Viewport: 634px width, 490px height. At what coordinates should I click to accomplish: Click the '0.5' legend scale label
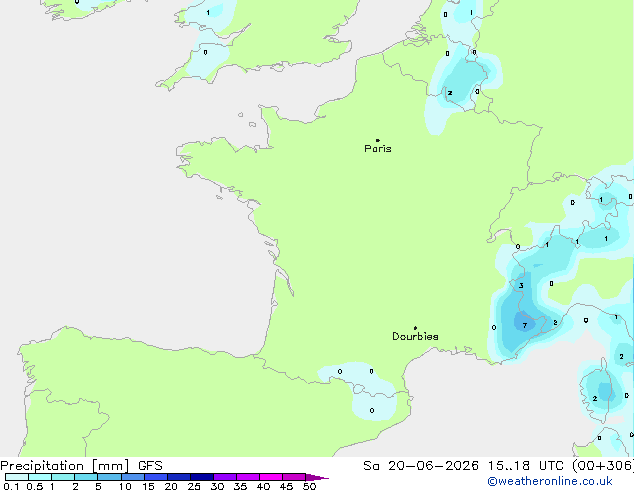click(x=35, y=486)
